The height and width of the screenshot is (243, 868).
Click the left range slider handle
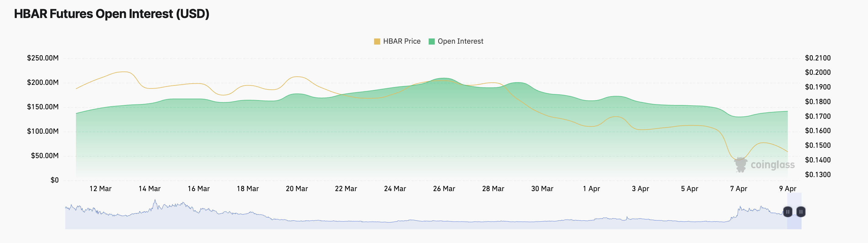coord(787,212)
